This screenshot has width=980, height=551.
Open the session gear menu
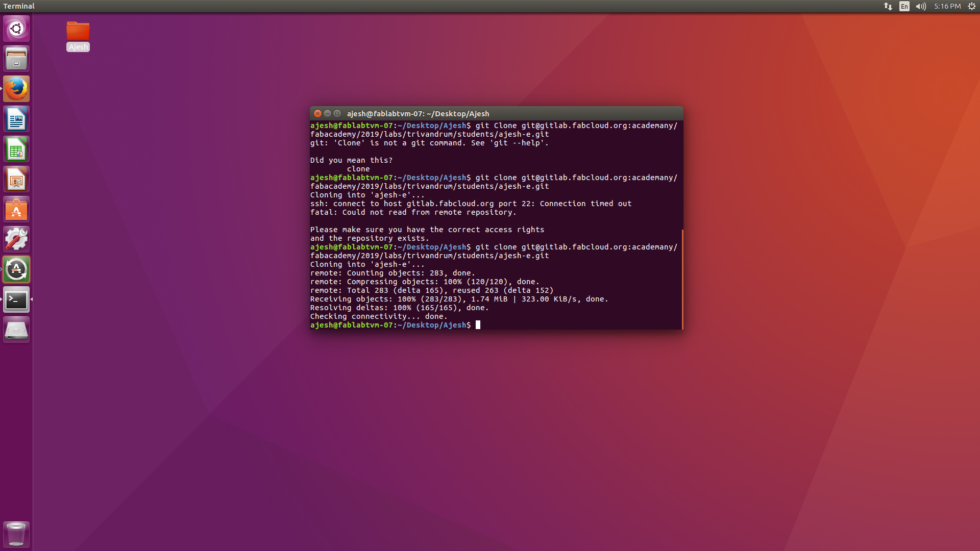(x=972, y=6)
